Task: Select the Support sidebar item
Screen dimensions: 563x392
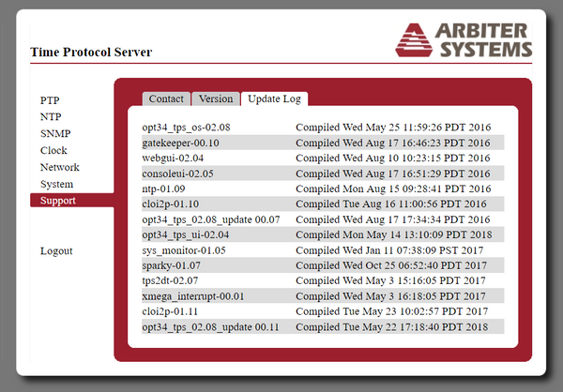Action: (58, 201)
